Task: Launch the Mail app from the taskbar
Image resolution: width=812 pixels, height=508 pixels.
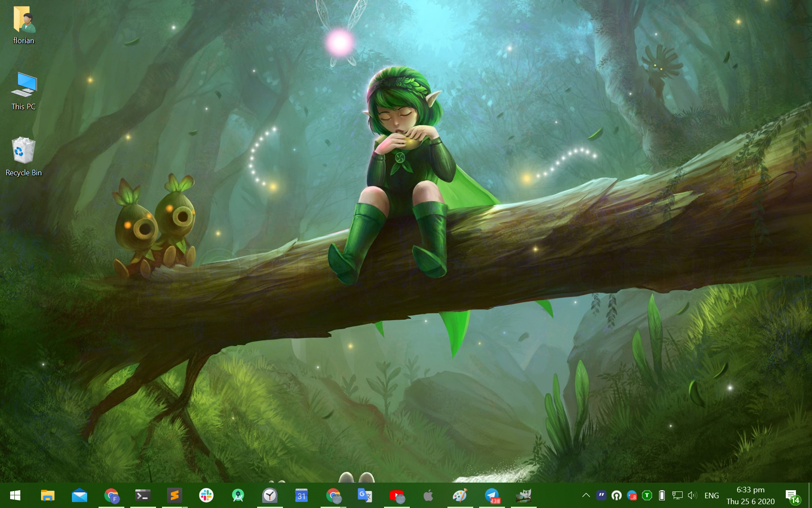Action: (79, 495)
